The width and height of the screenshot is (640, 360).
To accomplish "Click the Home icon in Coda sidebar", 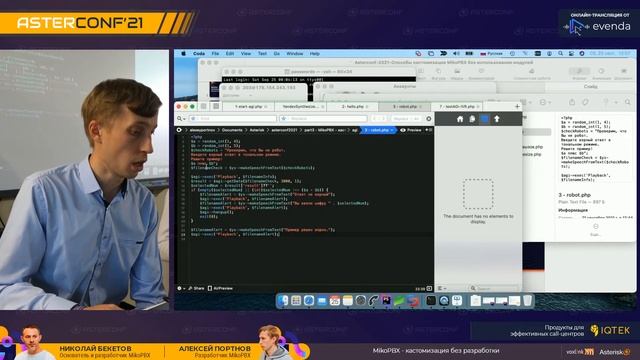I will [x=460, y=119].
